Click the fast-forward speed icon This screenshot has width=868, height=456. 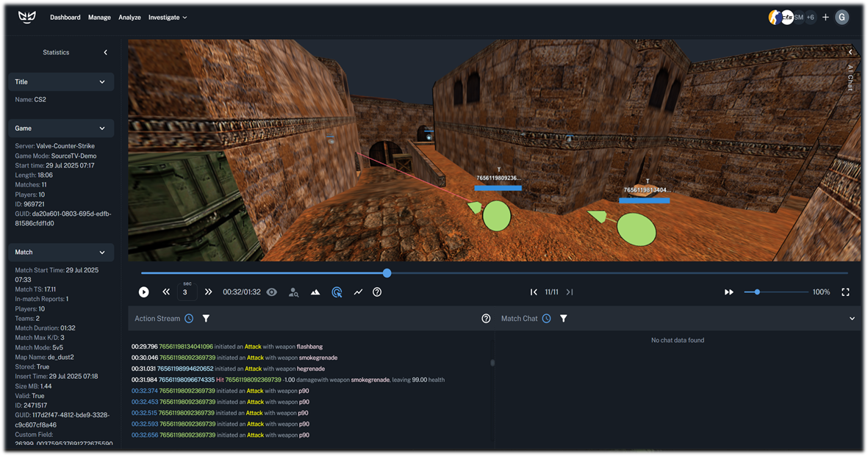pyautogui.click(x=729, y=292)
